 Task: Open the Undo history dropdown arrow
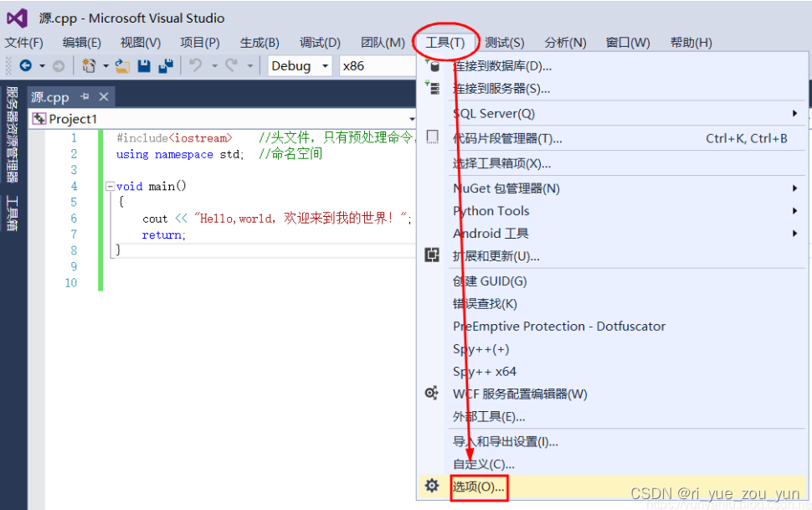(214, 66)
